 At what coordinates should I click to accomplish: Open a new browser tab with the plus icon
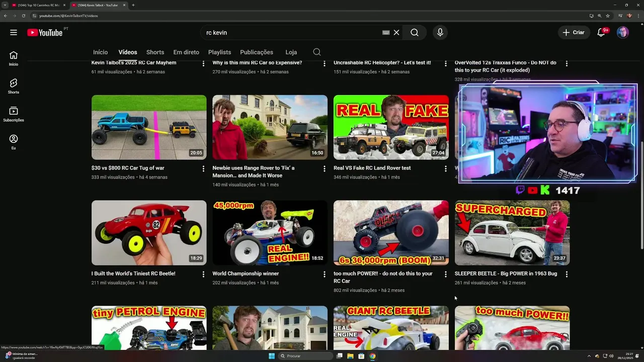(x=133, y=5)
